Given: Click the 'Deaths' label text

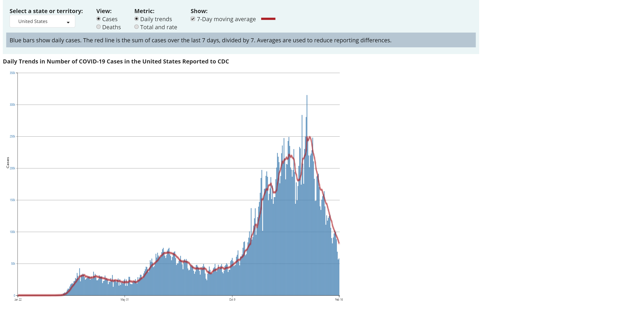Looking at the screenshot, I should [112, 27].
